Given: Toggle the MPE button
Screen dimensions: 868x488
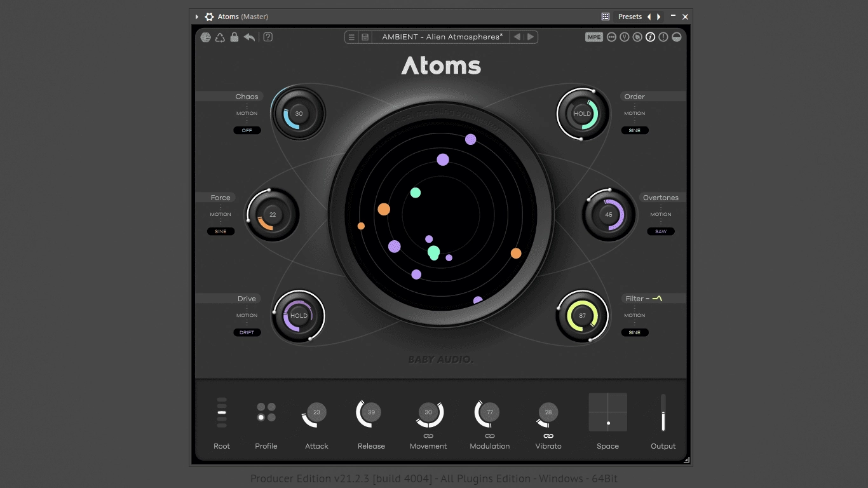Looking at the screenshot, I should pyautogui.click(x=594, y=37).
